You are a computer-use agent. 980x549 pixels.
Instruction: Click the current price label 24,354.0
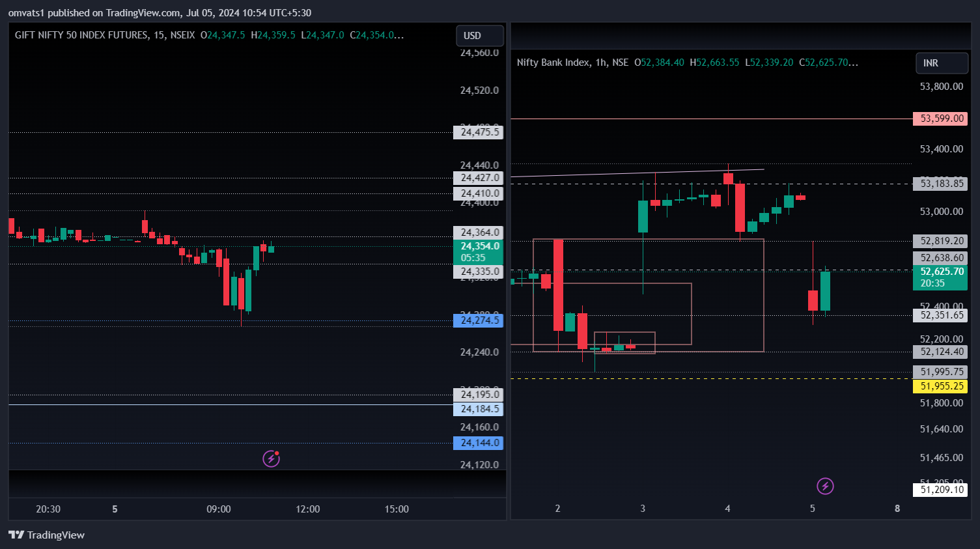479,252
